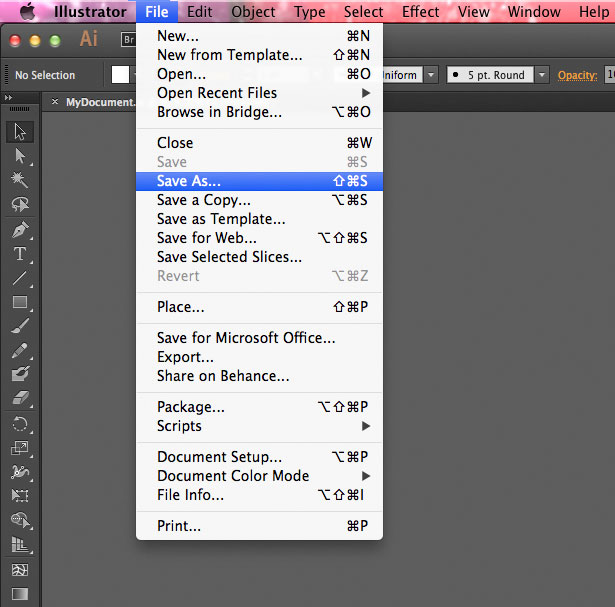Click the 5 pt. Round brush field
Viewport: 615px width, 607px height.
tap(490, 75)
